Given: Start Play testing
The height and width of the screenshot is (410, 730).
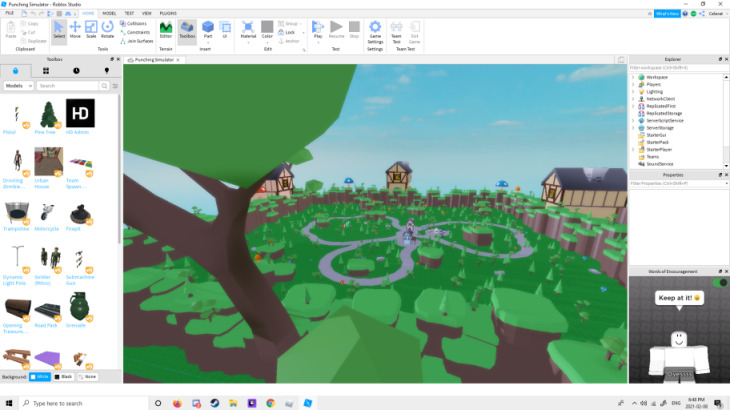Looking at the screenshot, I should (x=318, y=30).
